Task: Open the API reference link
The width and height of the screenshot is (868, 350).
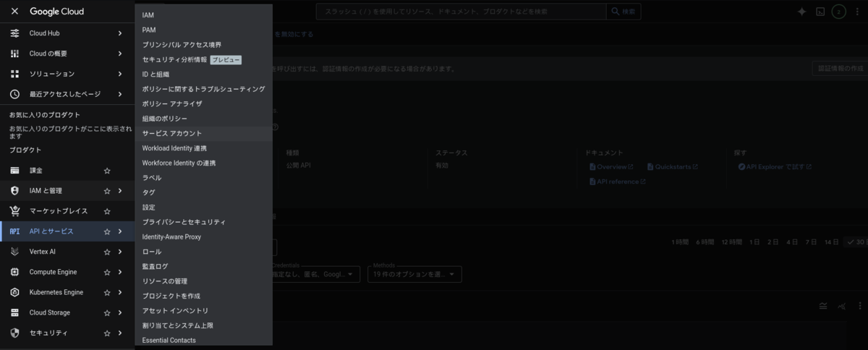Action: click(x=617, y=182)
